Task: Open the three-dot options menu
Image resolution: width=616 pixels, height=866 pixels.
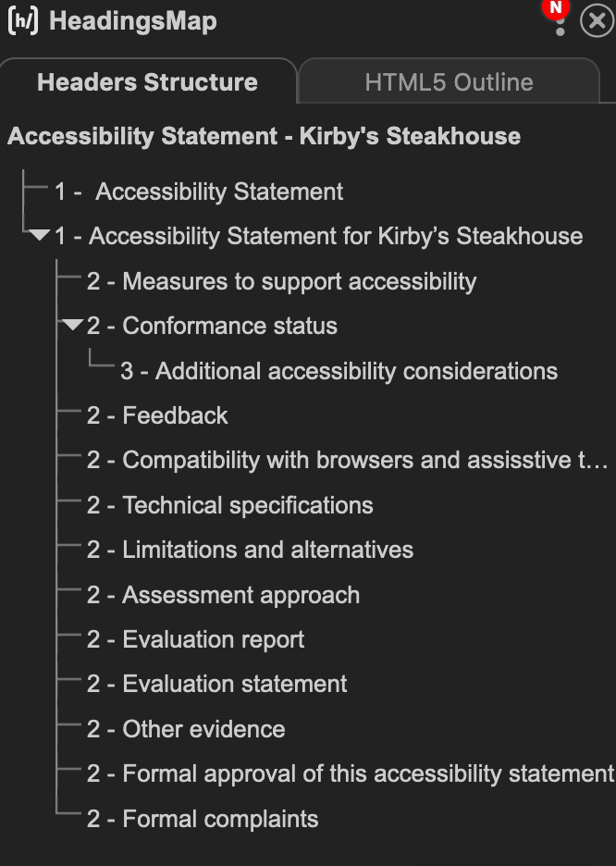Action: [x=560, y=26]
